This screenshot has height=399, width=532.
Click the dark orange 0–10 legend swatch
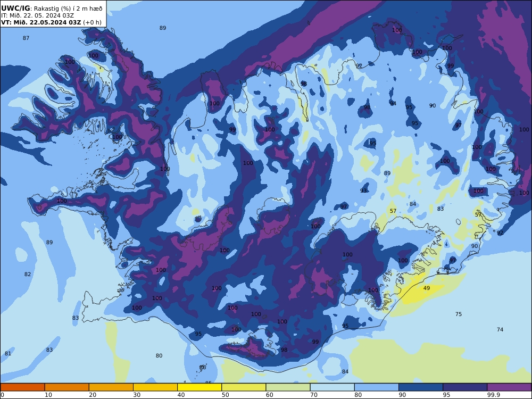[22, 387]
